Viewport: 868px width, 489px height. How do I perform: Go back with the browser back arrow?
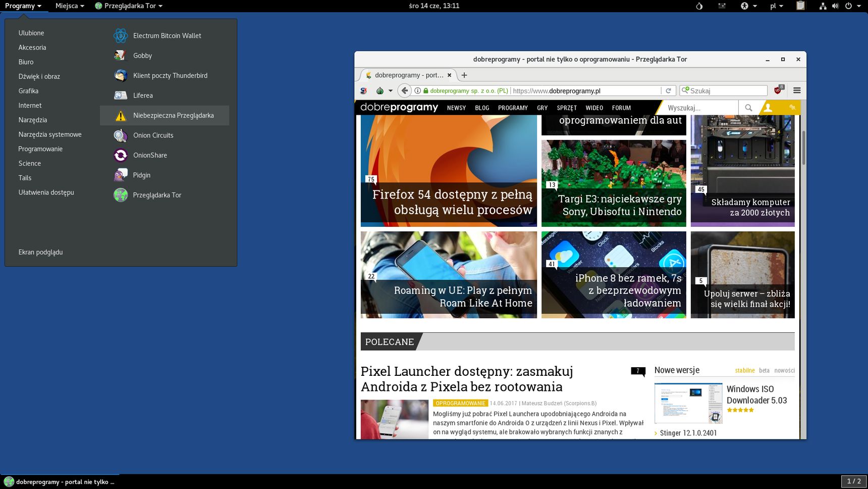coord(404,91)
